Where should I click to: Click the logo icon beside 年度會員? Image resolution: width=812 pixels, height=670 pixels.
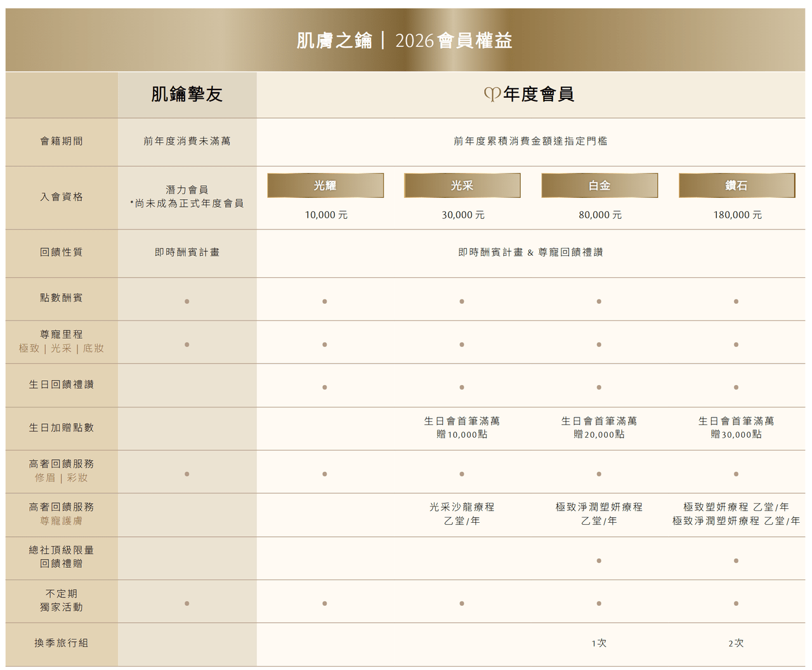pos(492,95)
